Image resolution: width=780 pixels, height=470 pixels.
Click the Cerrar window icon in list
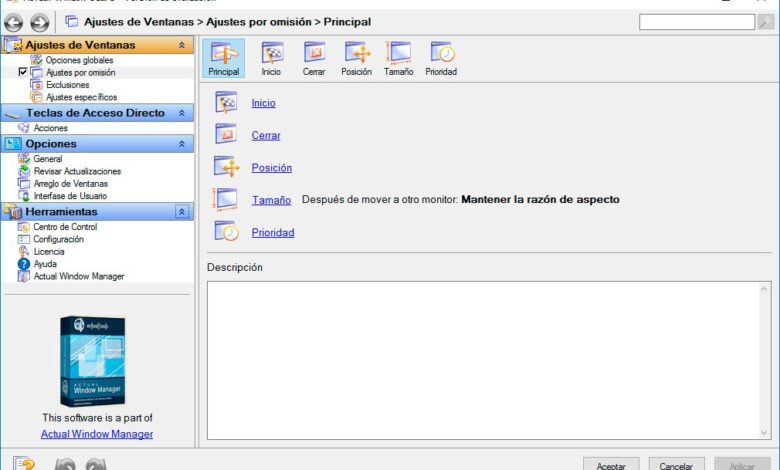click(x=226, y=134)
